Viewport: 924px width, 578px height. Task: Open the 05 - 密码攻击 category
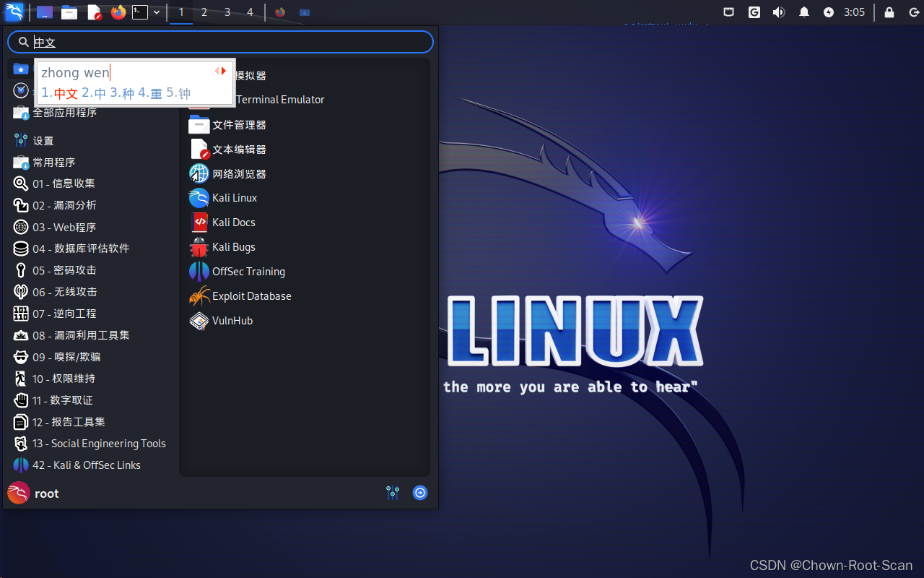92,270
